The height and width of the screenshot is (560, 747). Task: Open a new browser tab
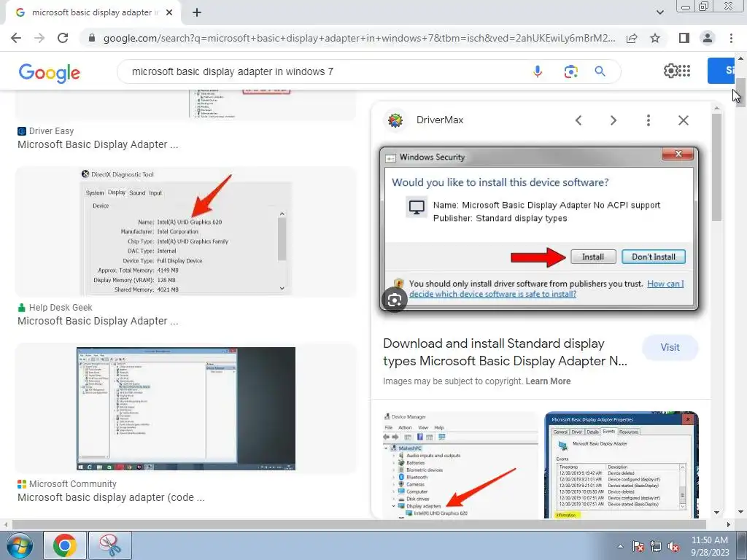[197, 12]
